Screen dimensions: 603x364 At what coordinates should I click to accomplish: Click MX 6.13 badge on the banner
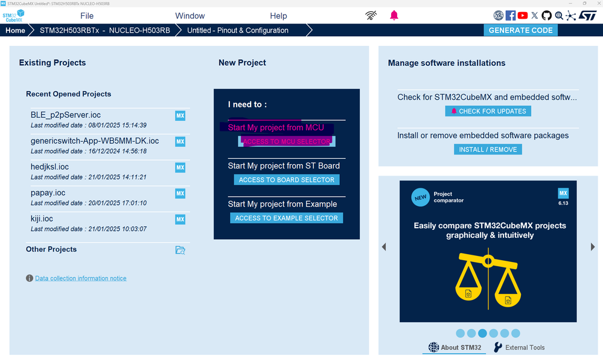(x=563, y=197)
